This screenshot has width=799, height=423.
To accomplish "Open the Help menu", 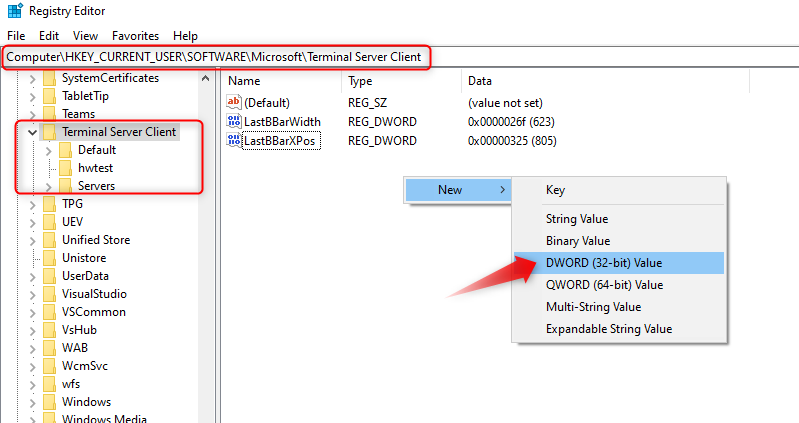I will (x=185, y=36).
